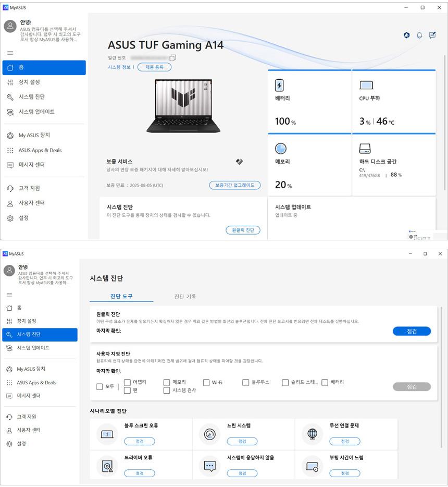
Task: Check the 메모리 checkbox
Action: coord(167,382)
